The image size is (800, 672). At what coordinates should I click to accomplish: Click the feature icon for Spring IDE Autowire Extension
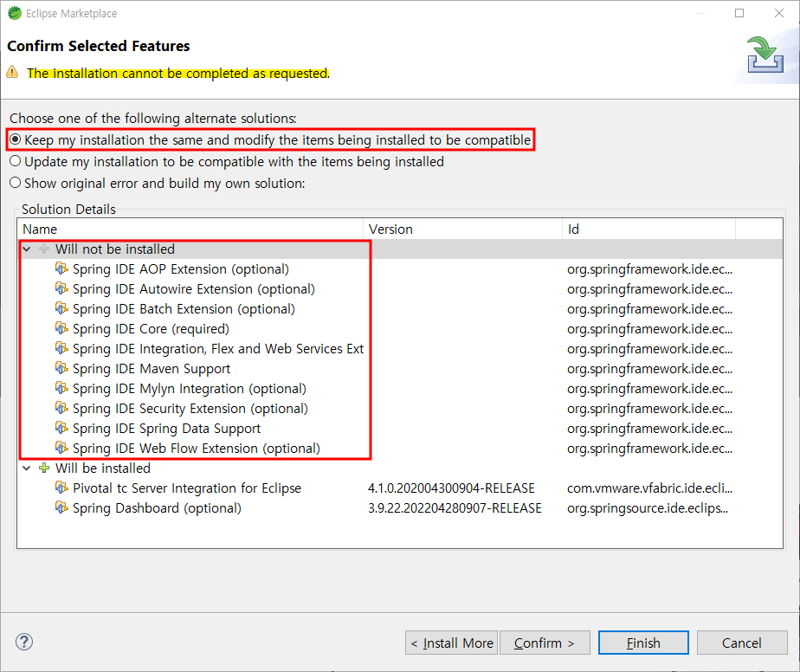tap(61, 288)
